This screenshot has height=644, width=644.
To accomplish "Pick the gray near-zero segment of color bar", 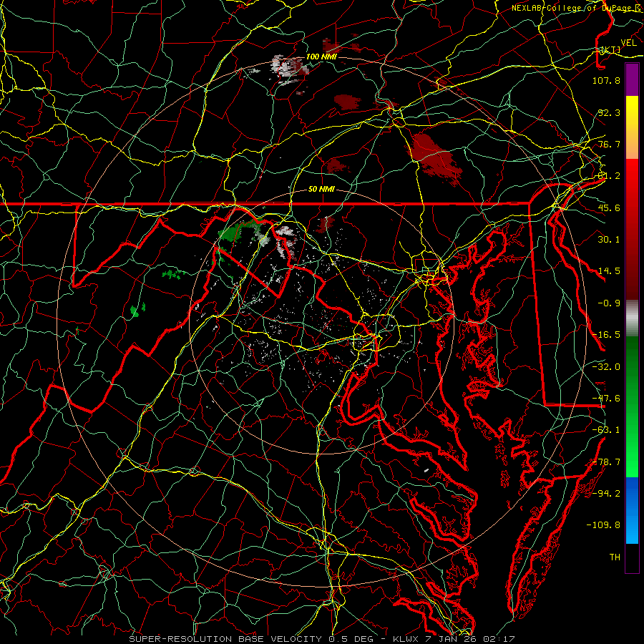I will [x=632, y=318].
